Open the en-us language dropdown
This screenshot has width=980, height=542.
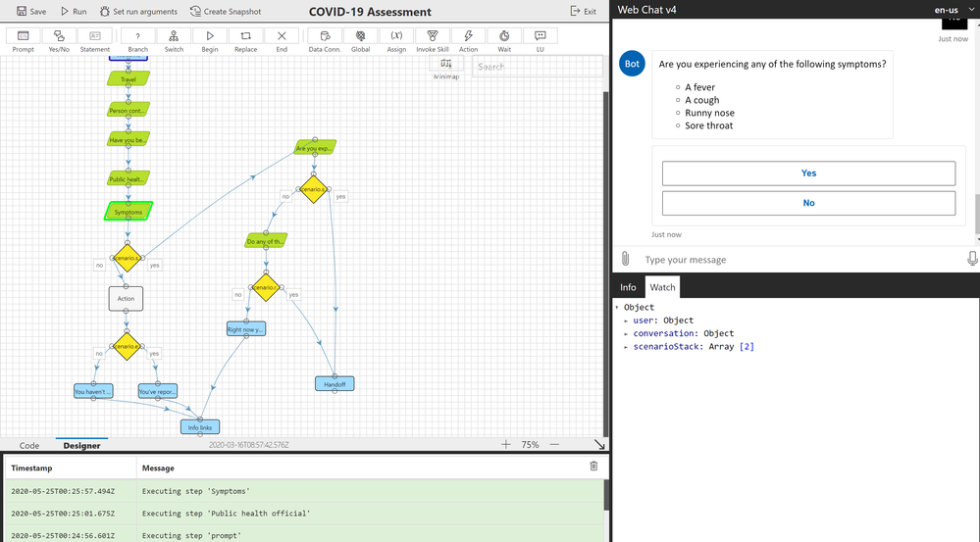point(954,10)
